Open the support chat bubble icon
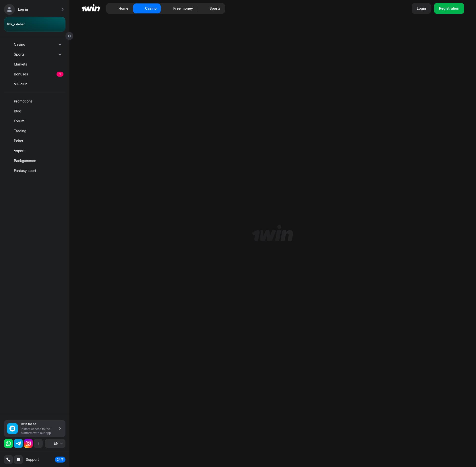The image size is (476, 467). tap(18, 460)
